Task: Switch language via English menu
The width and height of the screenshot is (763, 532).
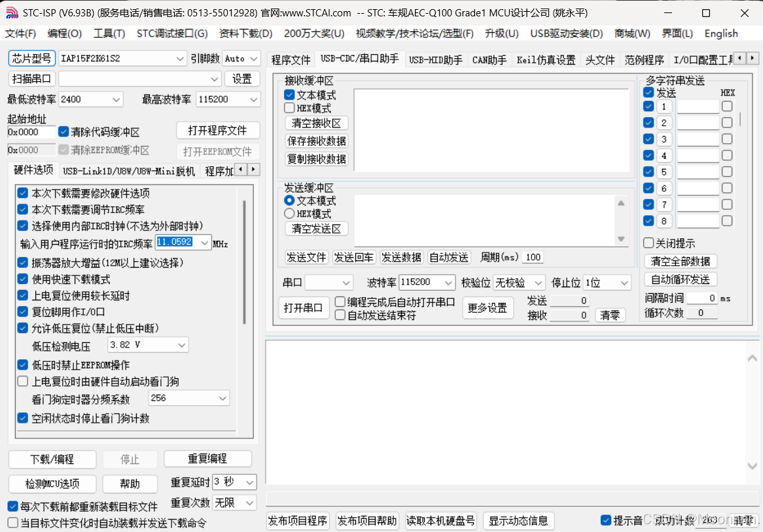Action: pos(720,33)
